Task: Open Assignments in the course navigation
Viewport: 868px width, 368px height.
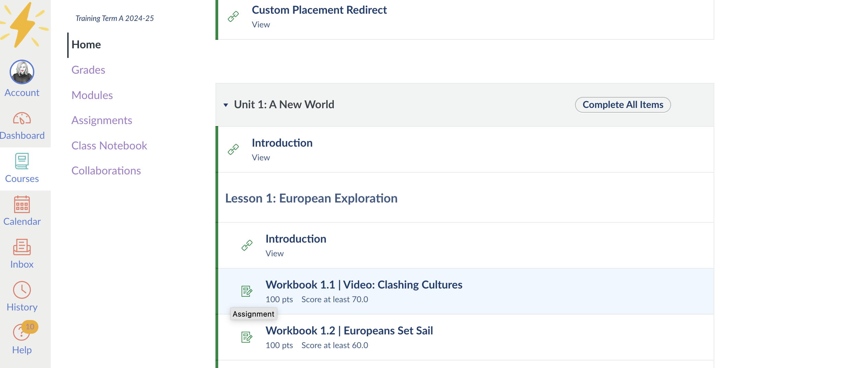Action: click(x=102, y=120)
